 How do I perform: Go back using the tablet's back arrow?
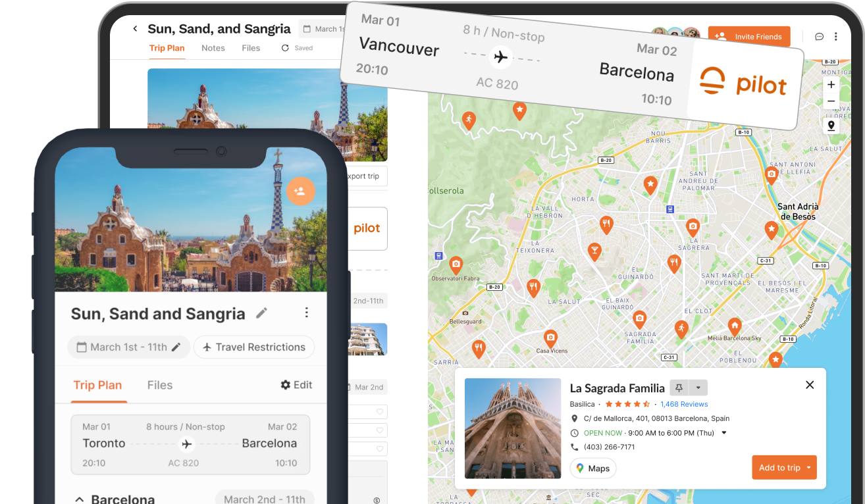coord(135,29)
